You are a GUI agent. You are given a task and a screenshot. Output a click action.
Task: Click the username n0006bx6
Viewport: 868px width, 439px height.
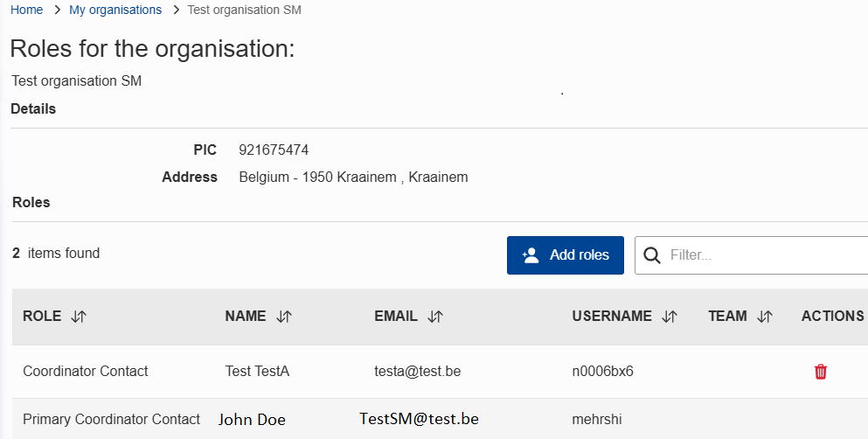[602, 372]
